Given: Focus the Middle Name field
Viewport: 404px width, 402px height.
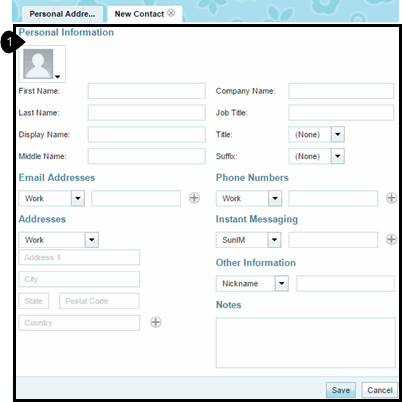Looking at the screenshot, I should [x=147, y=156].
